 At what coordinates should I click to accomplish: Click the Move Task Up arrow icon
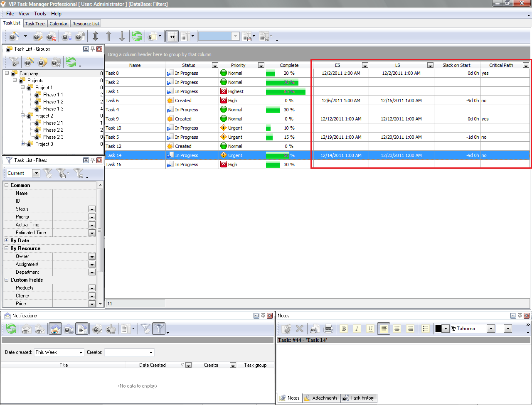click(x=108, y=37)
